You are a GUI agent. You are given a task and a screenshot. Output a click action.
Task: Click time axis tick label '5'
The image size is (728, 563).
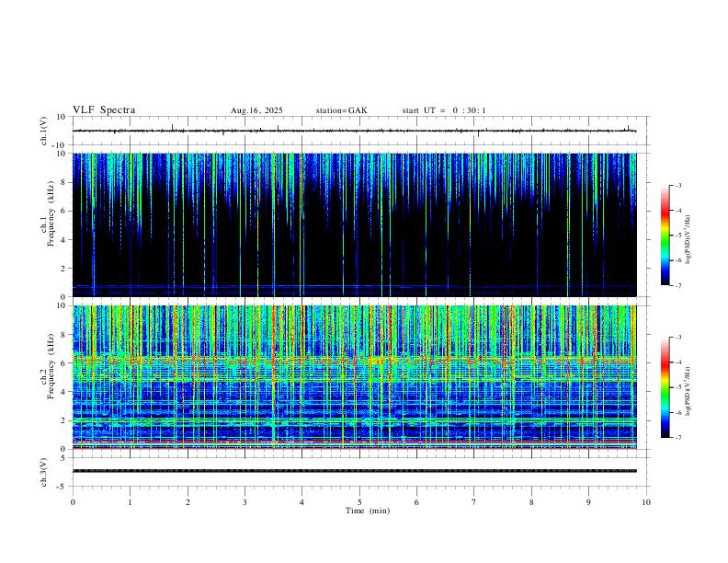coord(359,502)
